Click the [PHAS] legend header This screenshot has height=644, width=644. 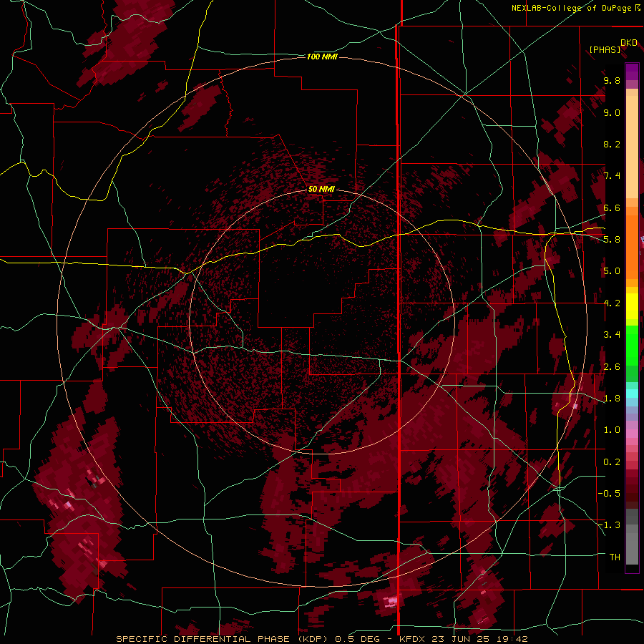point(605,49)
